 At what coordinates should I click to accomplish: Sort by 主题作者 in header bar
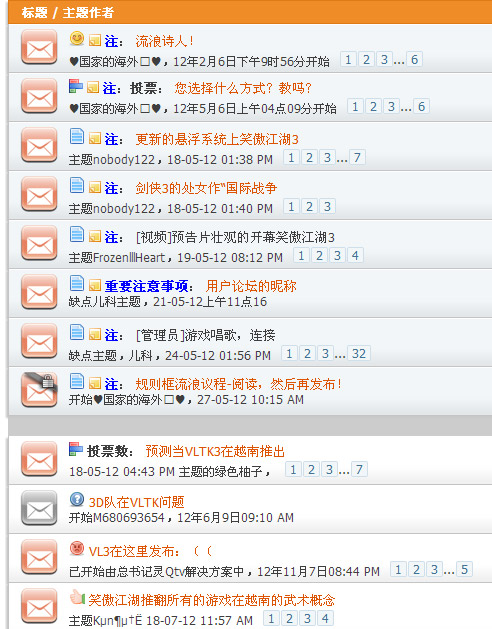coord(88,12)
